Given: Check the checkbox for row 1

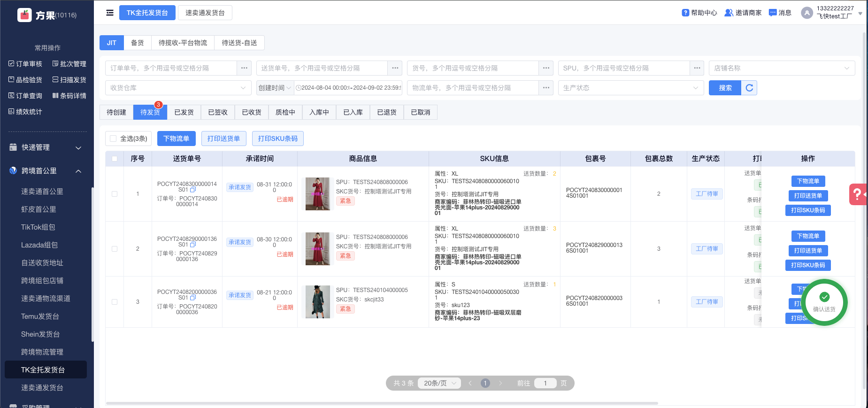Looking at the screenshot, I should 115,194.
